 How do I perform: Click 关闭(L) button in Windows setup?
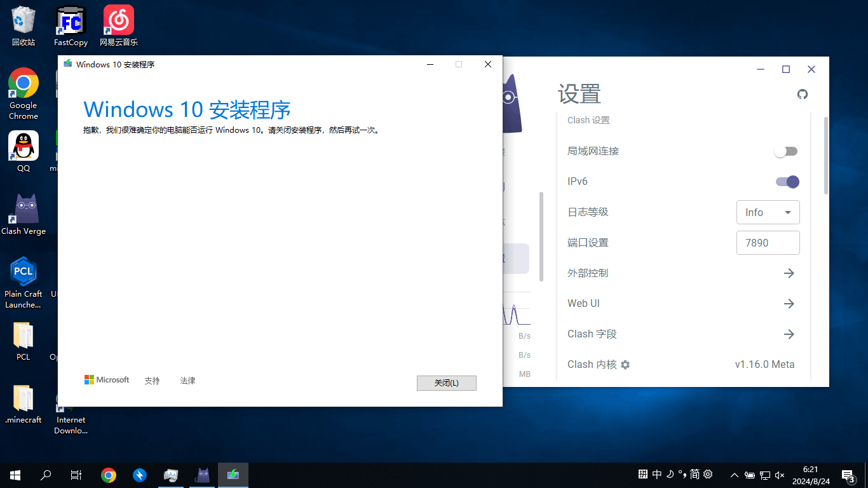(x=447, y=383)
